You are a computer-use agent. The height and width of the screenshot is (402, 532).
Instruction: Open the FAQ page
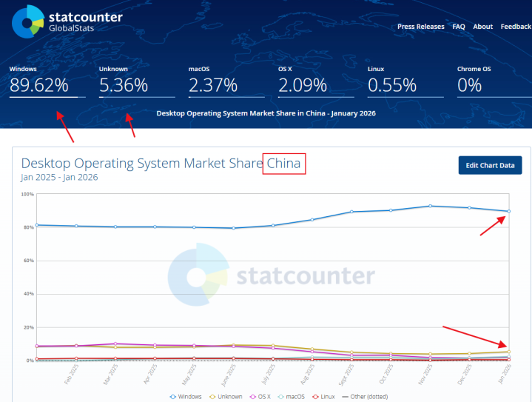point(458,27)
